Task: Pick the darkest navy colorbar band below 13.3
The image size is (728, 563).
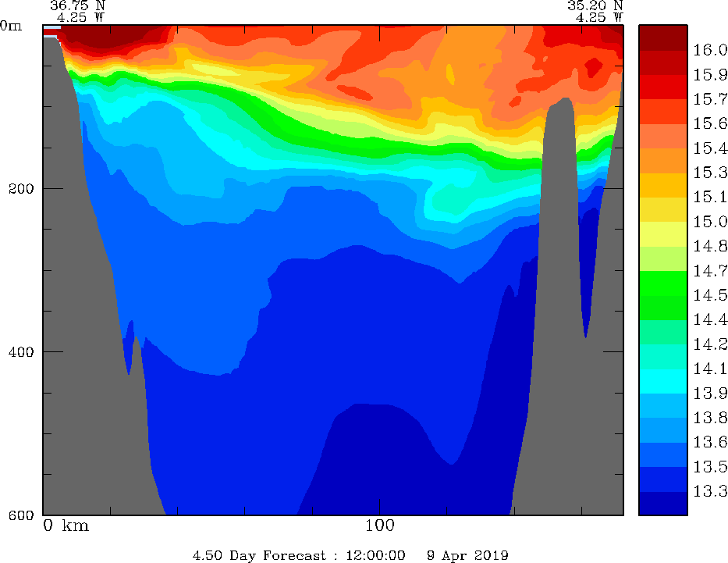Action: pos(663,504)
